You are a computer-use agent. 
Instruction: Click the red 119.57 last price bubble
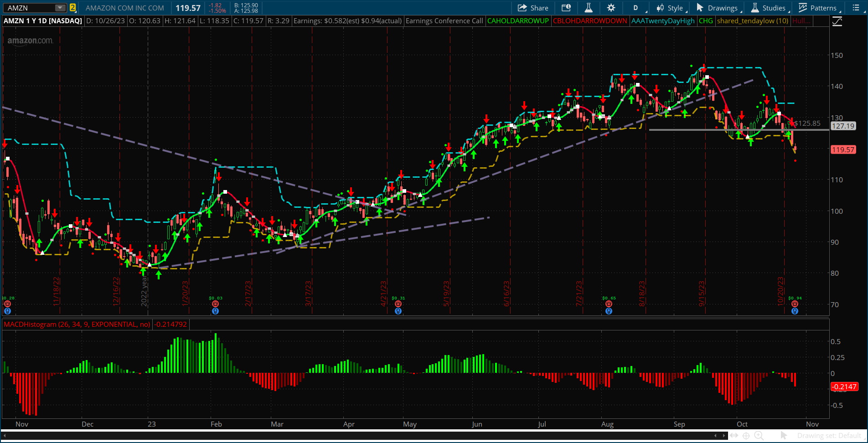click(x=843, y=149)
